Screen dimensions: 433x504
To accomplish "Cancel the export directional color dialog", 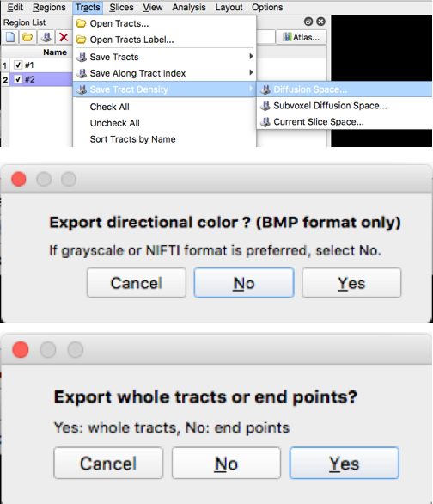I will pyautogui.click(x=137, y=283).
